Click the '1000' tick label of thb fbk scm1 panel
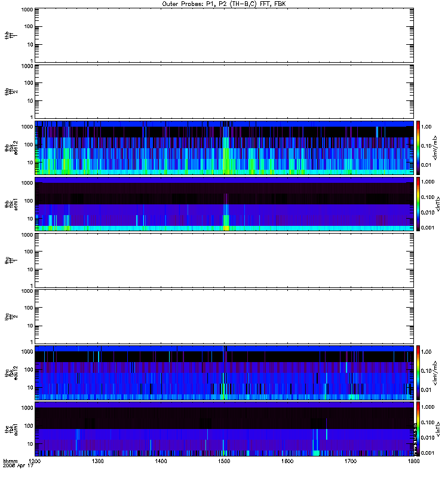Screen dimensions: 448x478 [27, 183]
